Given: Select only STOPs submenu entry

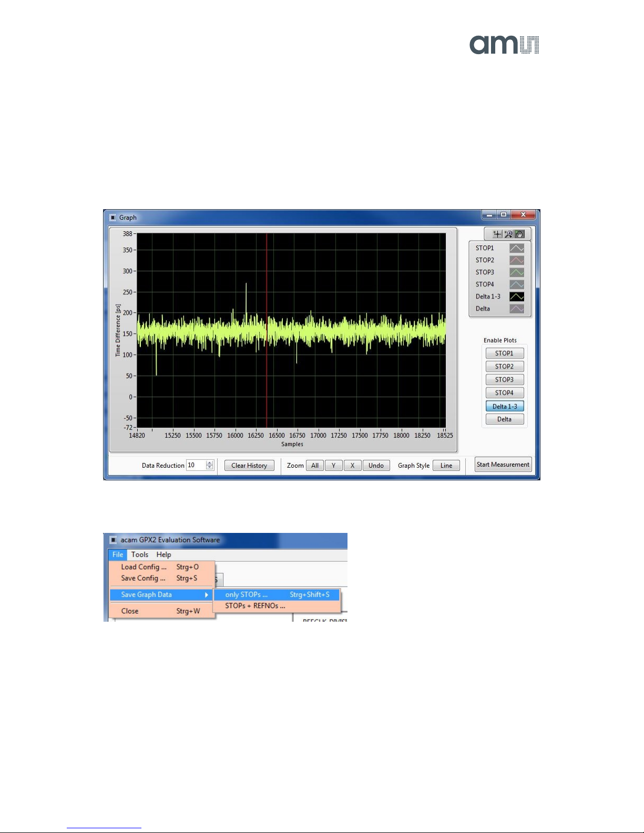Looking at the screenshot, I should pyautogui.click(x=277, y=594).
